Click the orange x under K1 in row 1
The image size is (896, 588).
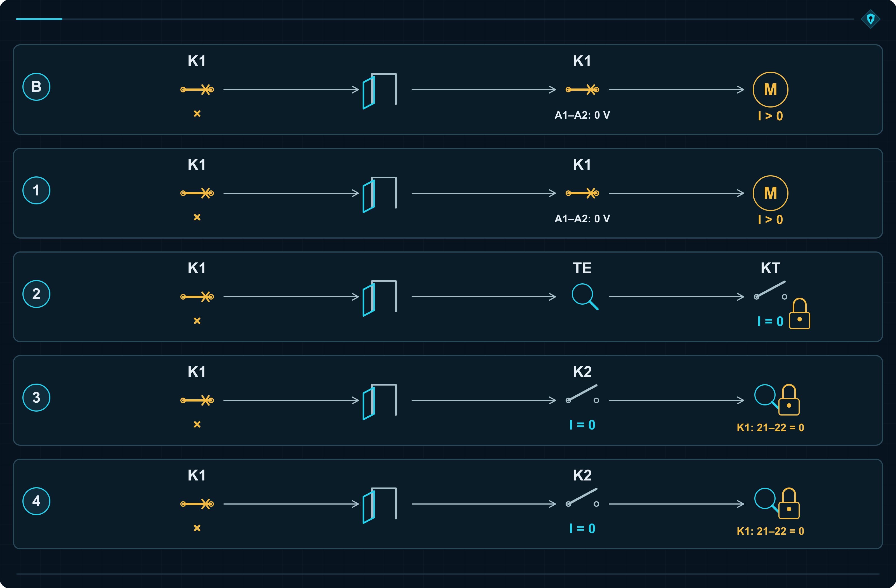(197, 217)
